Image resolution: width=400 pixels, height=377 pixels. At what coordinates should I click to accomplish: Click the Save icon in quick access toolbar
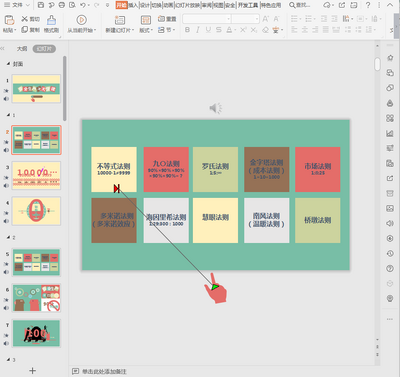41,5
